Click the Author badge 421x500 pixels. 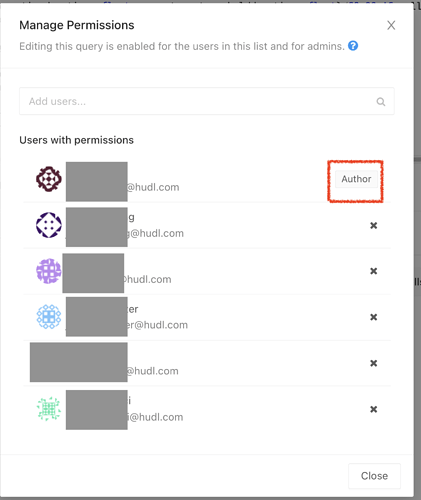[356, 179]
